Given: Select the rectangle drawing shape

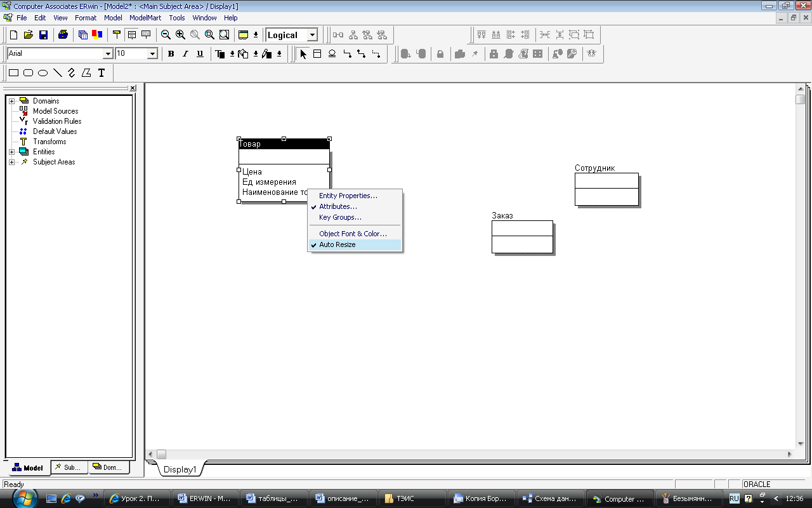Looking at the screenshot, I should coord(14,73).
